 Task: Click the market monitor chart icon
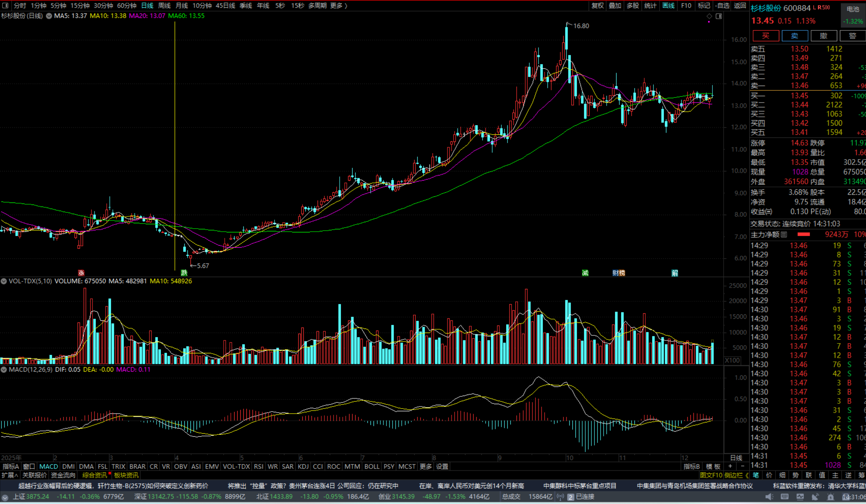tap(800, 497)
